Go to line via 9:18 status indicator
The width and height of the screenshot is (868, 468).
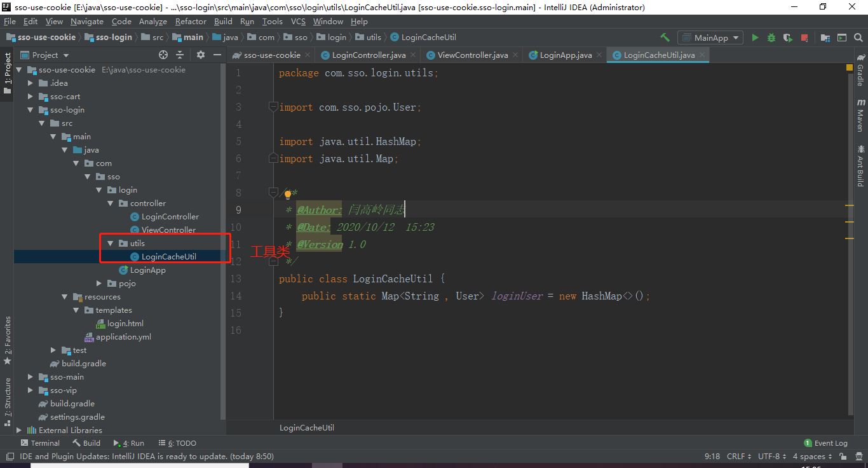(712, 457)
